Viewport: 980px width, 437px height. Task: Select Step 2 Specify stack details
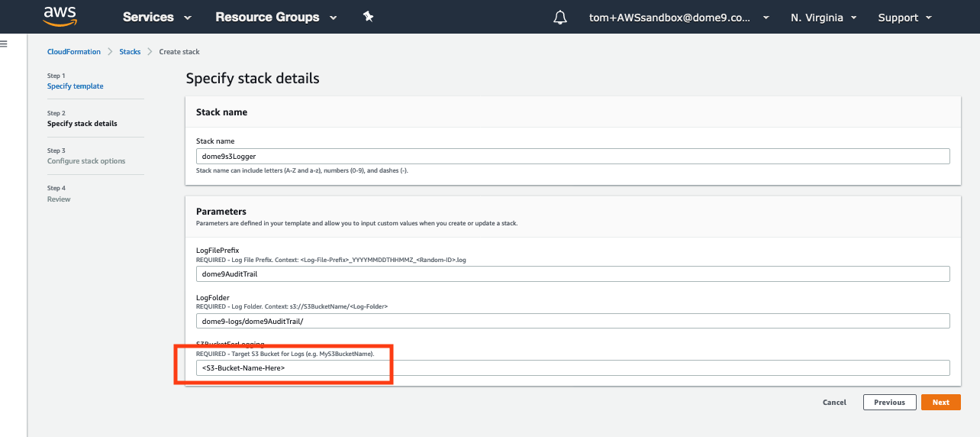[82, 124]
